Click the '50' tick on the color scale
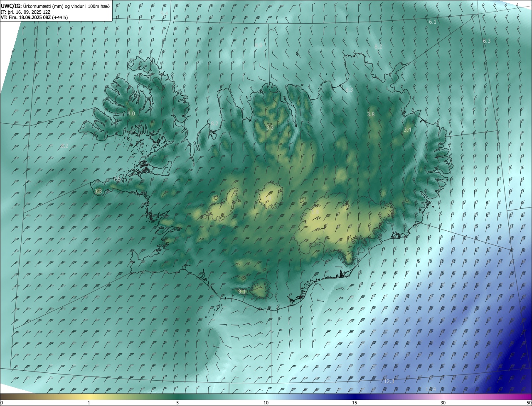Viewport: 532px width, 406px height. point(529,403)
